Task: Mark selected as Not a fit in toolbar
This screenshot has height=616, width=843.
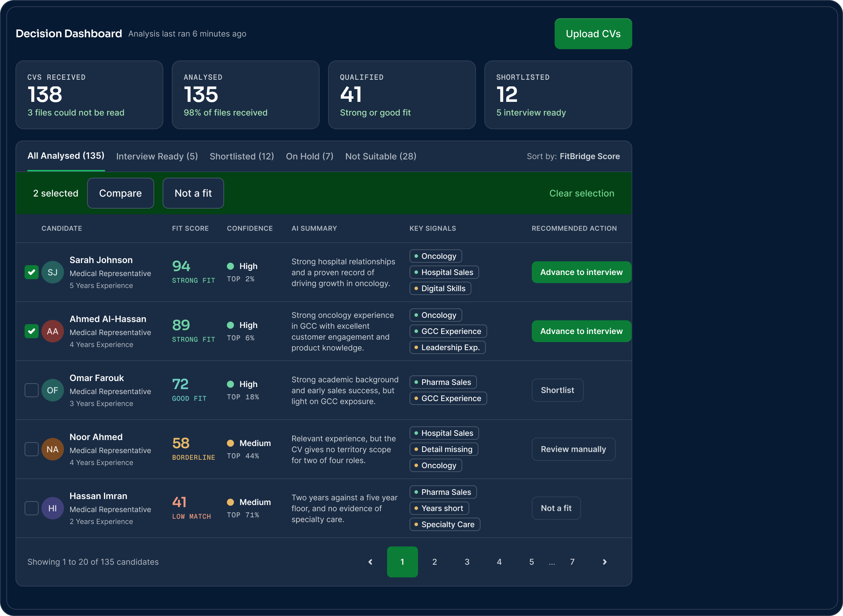Action: tap(193, 193)
